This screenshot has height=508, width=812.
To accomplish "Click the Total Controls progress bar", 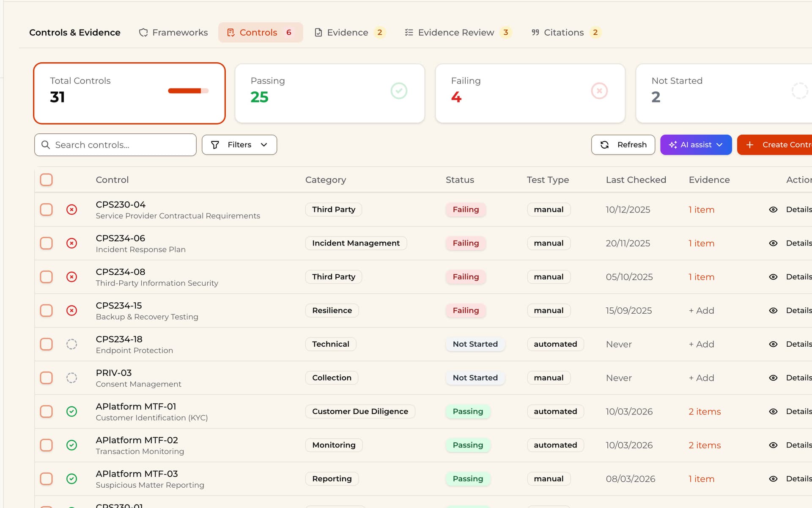I will coord(188,91).
